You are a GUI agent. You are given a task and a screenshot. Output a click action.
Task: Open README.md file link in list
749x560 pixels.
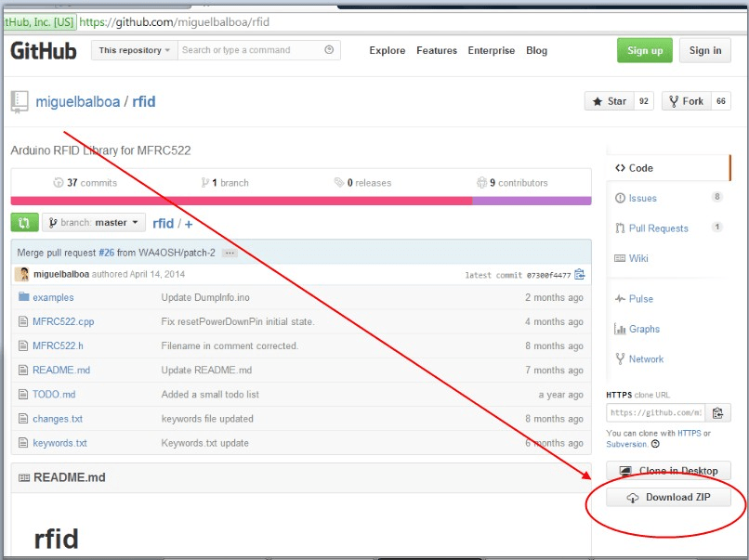(x=61, y=370)
